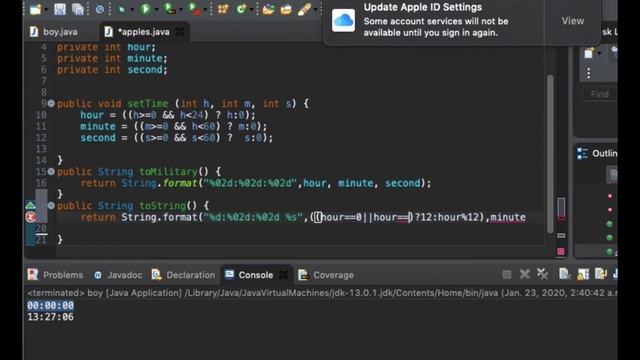Screen dimensions: 640x360
Task: Place cursor on 'private int hour;' line
Action: pyautogui.click(x=106, y=47)
